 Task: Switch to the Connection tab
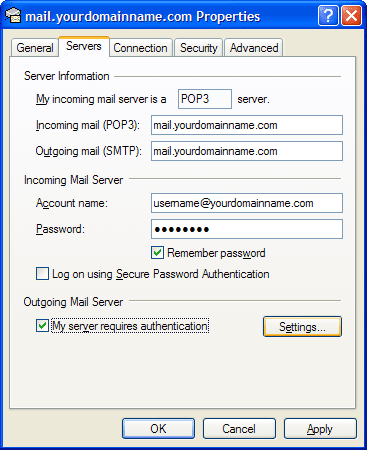coord(140,48)
